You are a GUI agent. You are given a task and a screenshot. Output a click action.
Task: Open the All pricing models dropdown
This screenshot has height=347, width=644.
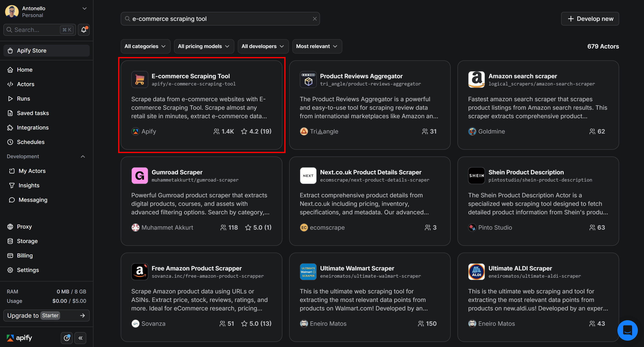pos(204,46)
